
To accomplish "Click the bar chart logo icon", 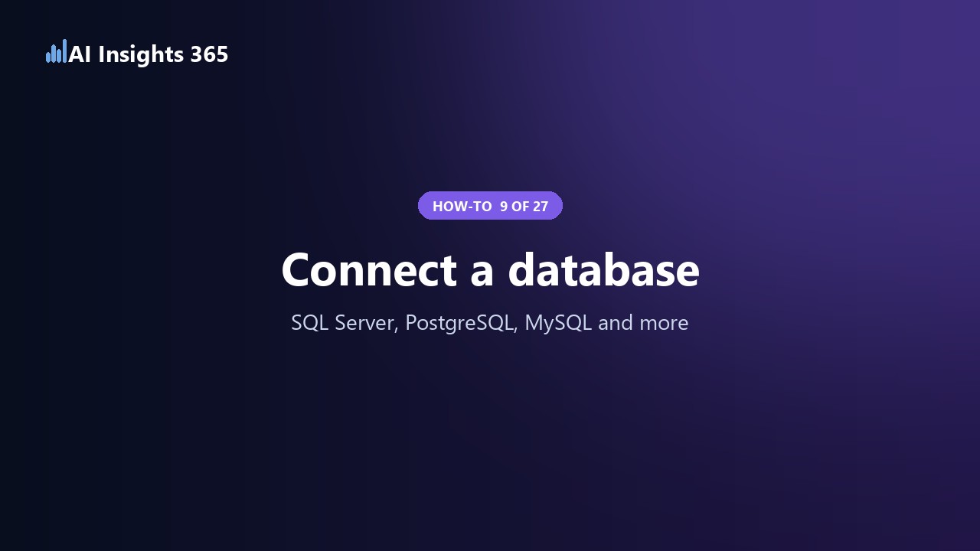I will coord(56,51).
